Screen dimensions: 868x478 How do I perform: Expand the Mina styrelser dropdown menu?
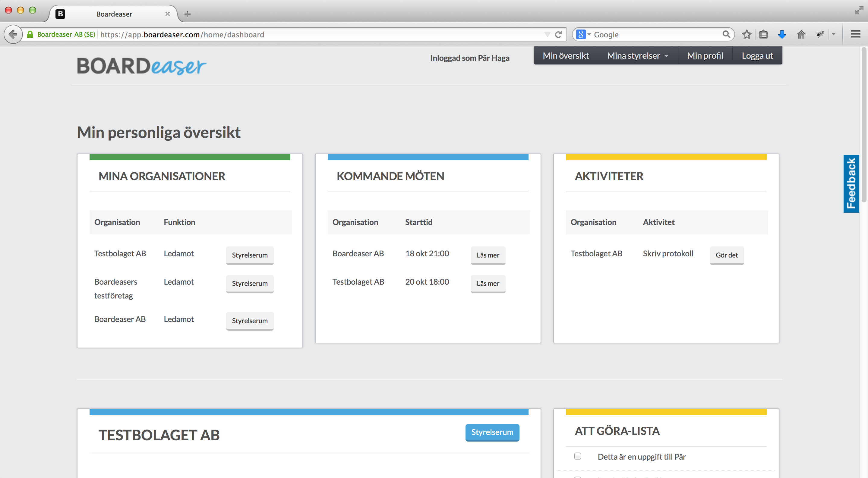[638, 56]
